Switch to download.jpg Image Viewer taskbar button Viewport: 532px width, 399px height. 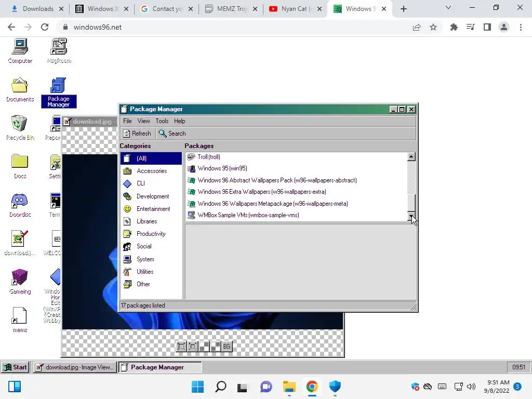(x=75, y=367)
